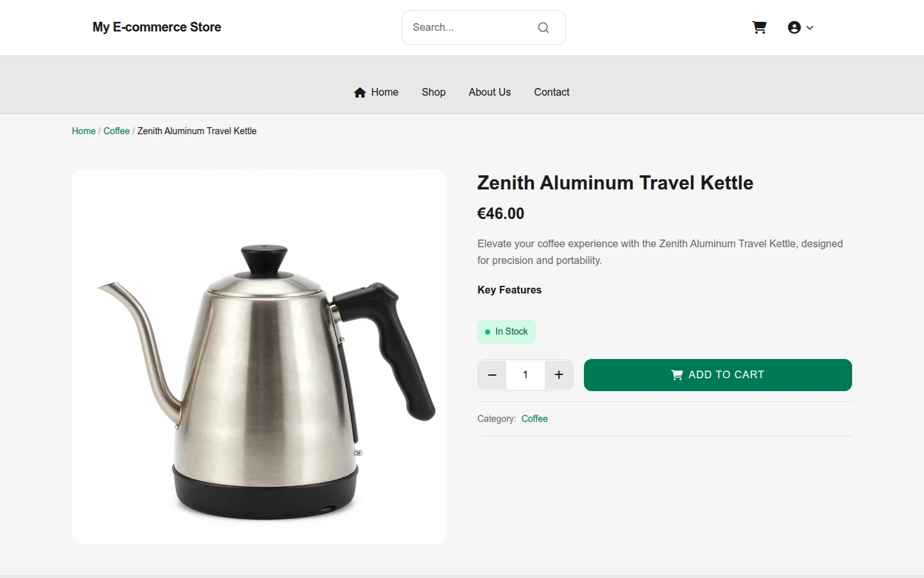Screen dimensions: 924x578
Task: Click the quantity number field
Action: 526,375
